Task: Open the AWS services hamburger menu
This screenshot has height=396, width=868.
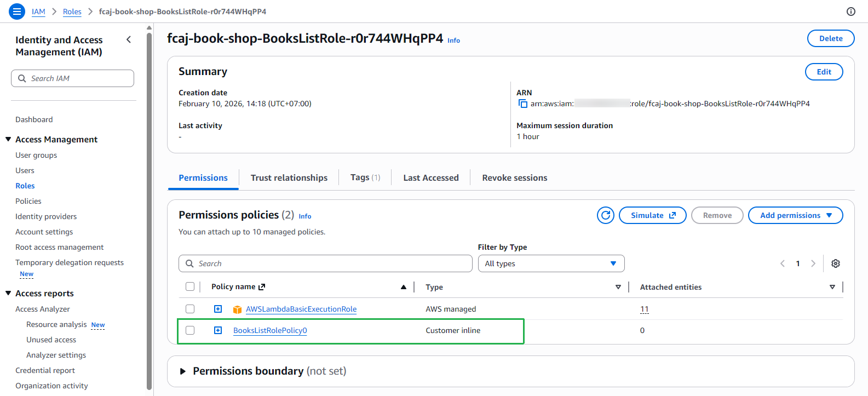Action: click(17, 12)
